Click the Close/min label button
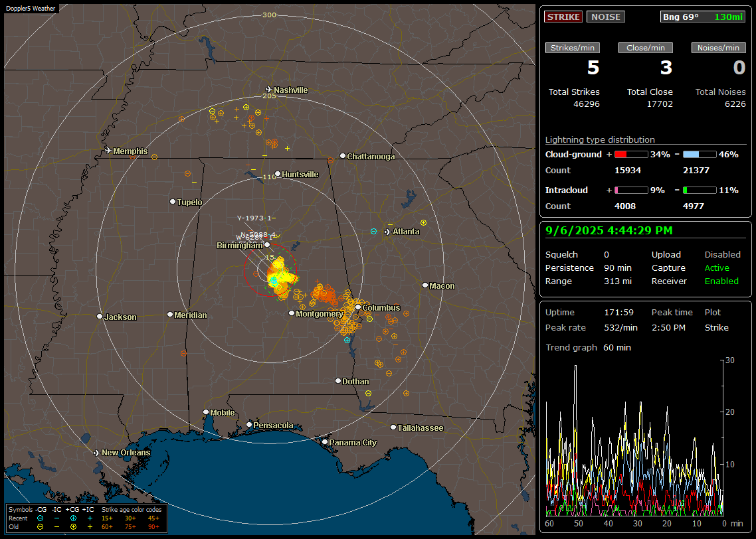The height and width of the screenshot is (539, 756). 646,48
